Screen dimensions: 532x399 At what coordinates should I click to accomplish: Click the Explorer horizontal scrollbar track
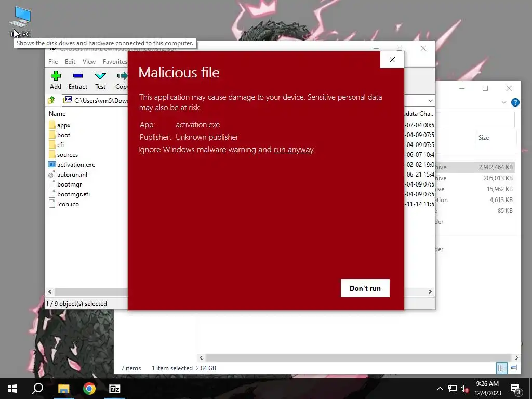pyautogui.click(x=358, y=357)
